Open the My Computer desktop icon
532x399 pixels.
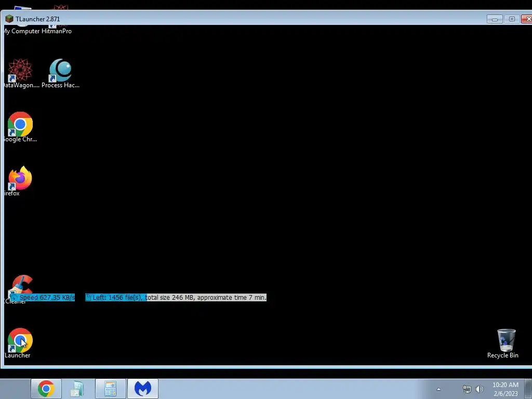point(22,30)
